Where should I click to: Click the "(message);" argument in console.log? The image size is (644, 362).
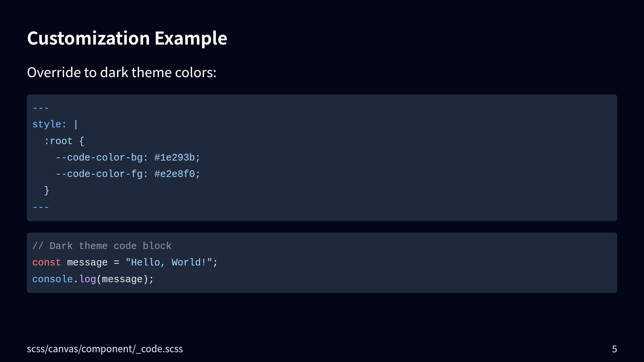click(125, 279)
